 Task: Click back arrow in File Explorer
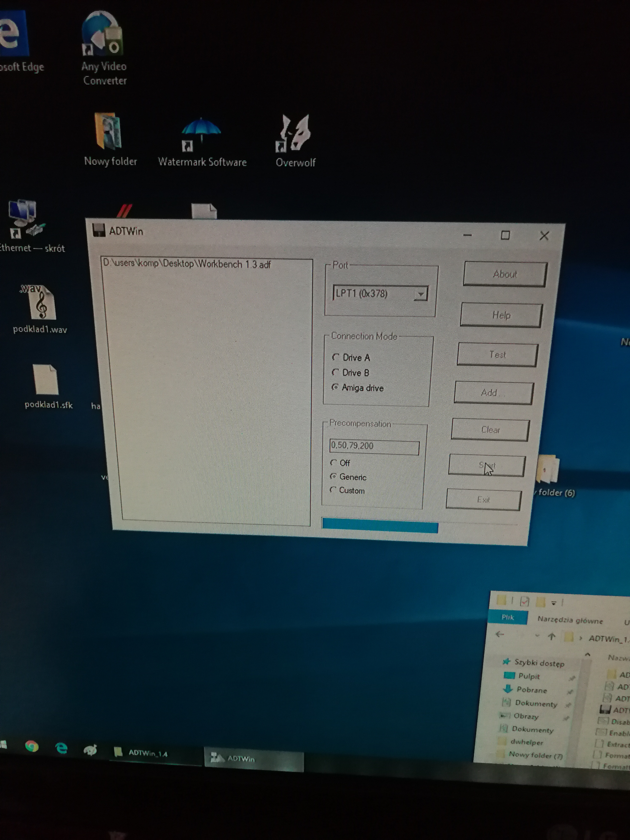pyautogui.click(x=500, y=634)
